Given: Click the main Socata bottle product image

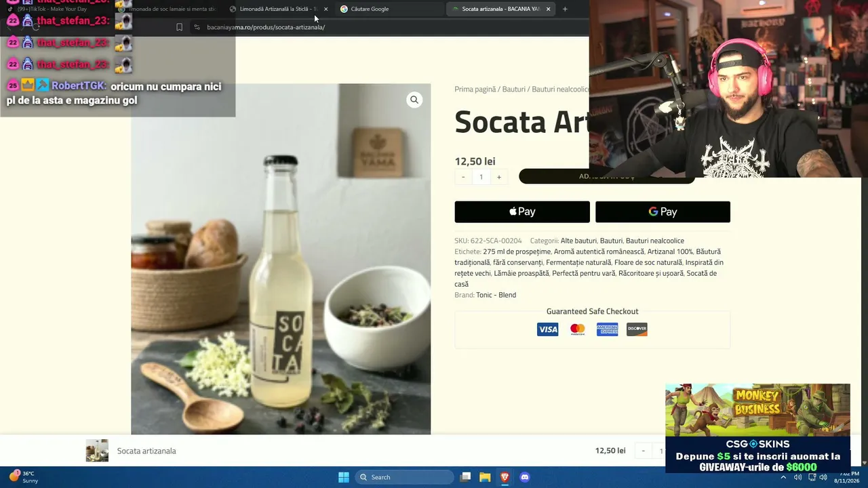Looking at the screenshot, I should pyautogui.click(x=281, y=259).
